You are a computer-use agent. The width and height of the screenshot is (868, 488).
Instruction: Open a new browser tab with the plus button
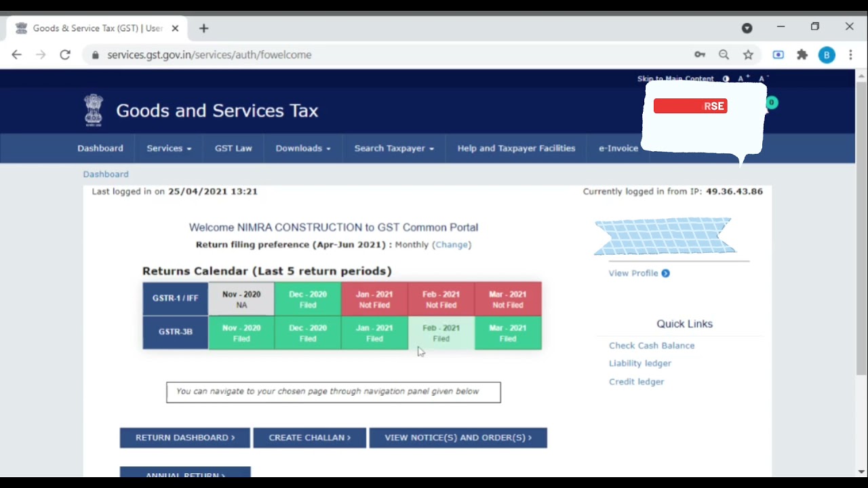click(203, 28)
